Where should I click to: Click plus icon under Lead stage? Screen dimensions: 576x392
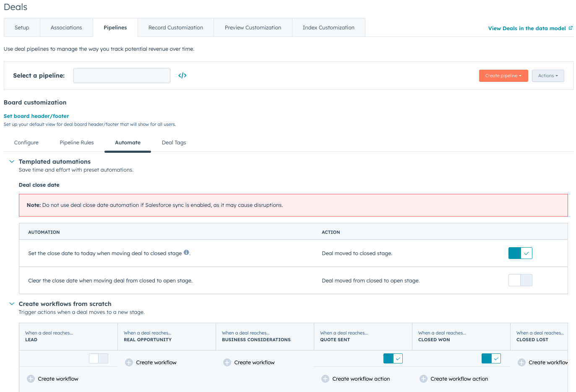tap(31, 379)
